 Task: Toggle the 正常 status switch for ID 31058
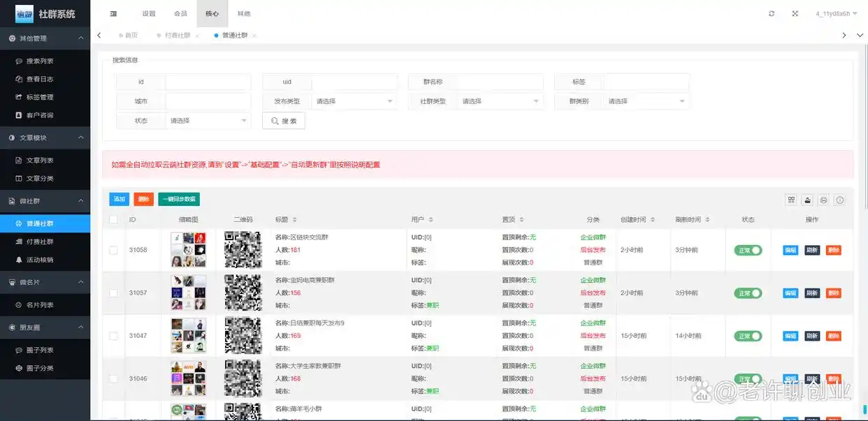[748, 250]
